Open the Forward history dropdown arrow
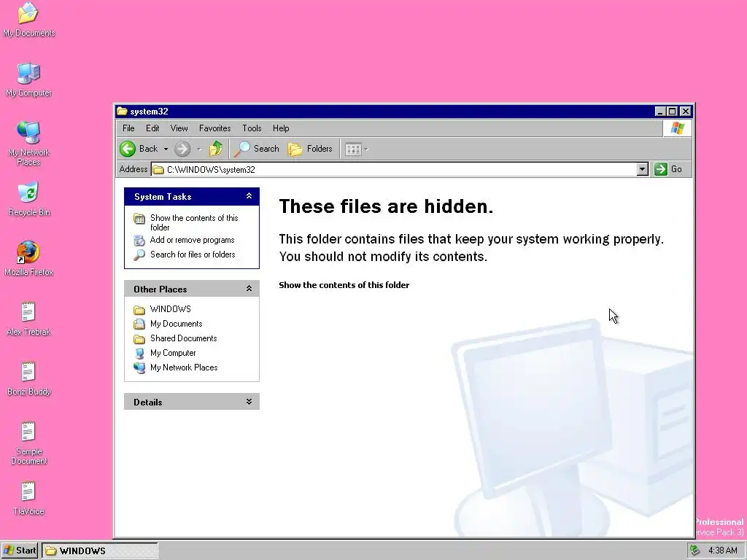Screen dimensions: 747x560 [x=199, y=149]
